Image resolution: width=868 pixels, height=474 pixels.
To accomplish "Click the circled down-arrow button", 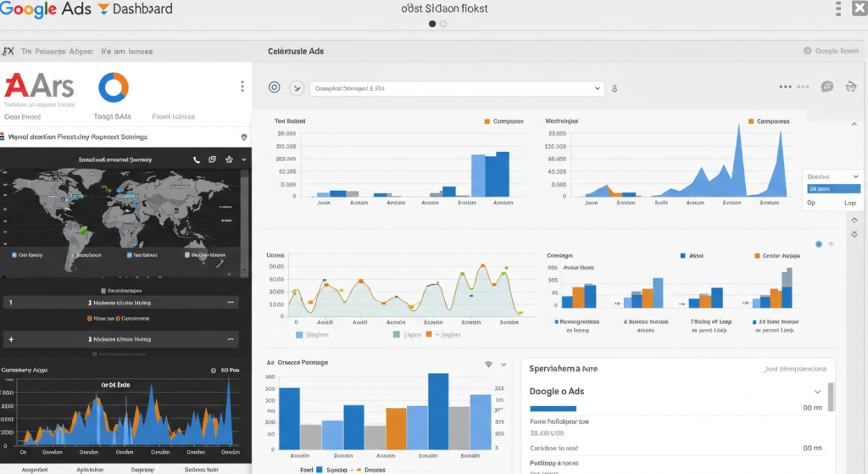I will point(297,88).
